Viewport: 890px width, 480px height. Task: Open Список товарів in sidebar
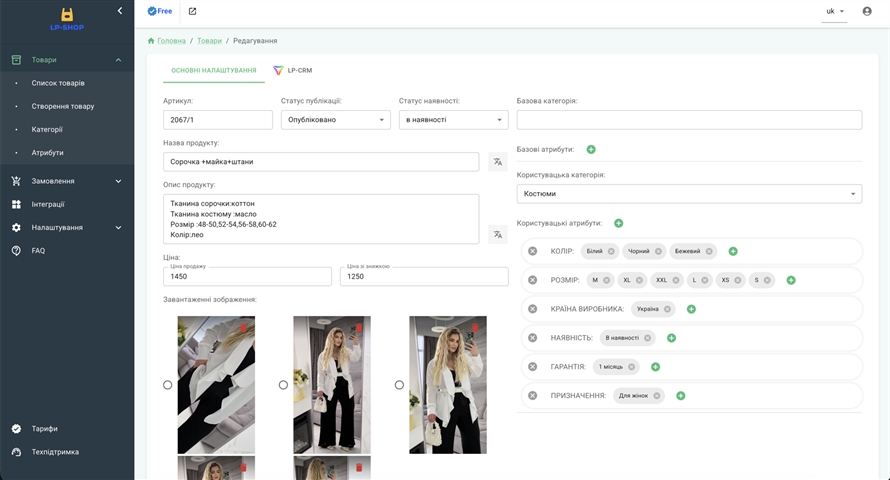pos(58,83)
